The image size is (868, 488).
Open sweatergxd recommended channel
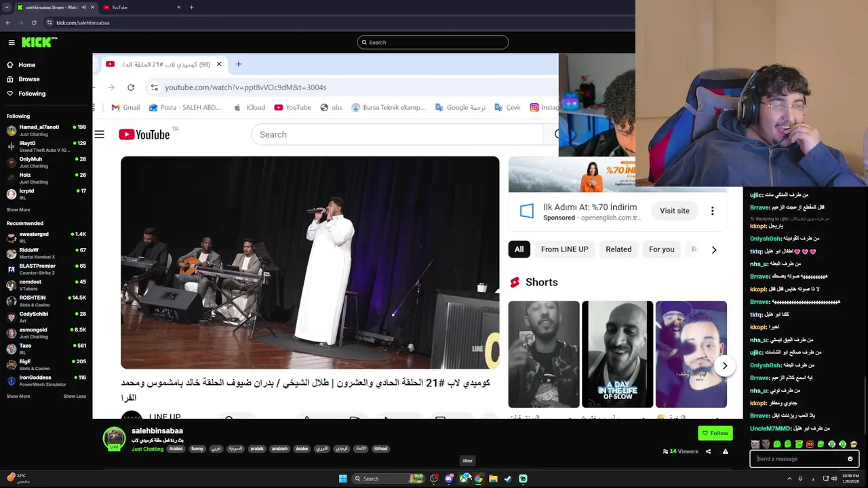46,237
